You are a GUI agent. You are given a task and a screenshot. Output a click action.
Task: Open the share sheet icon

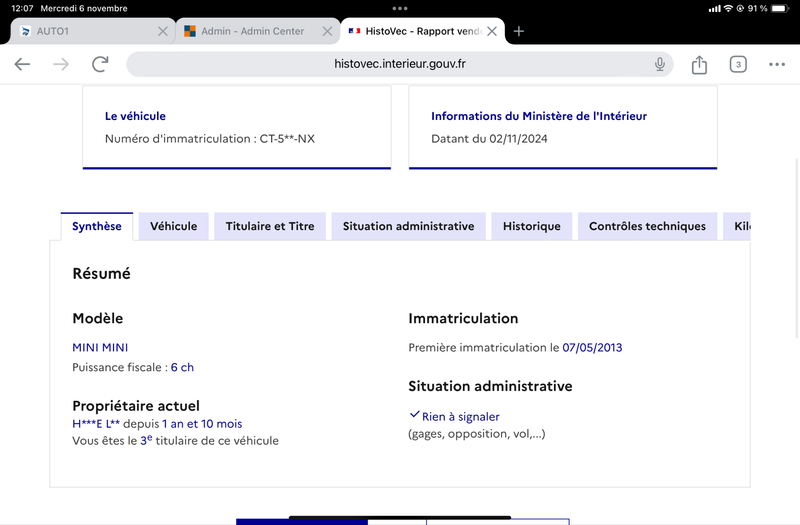coord(699,64)
